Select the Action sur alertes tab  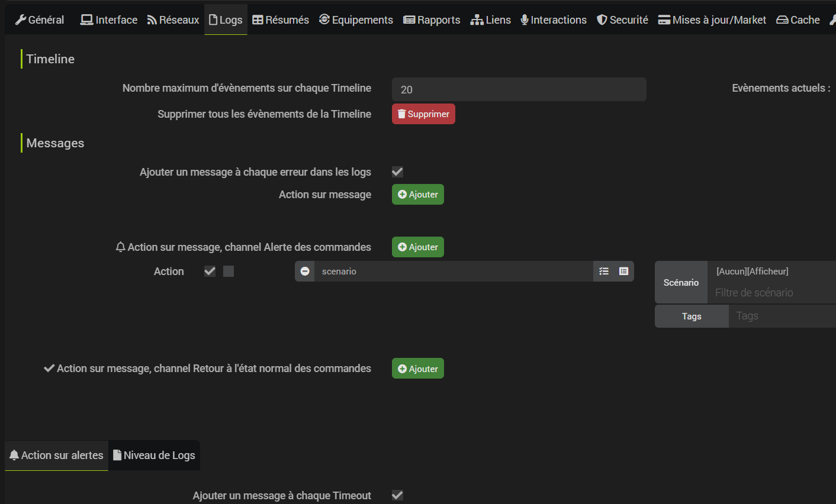(56, 455)
